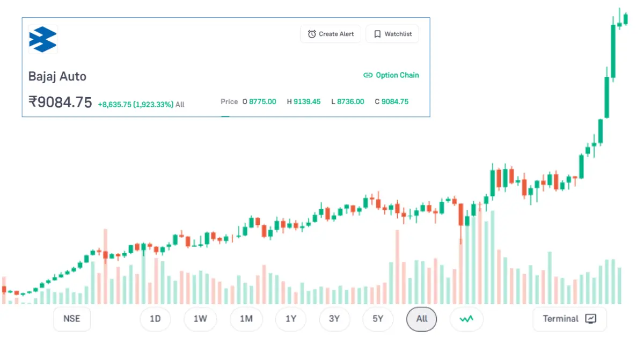Click the highlighted All timeframe button
The height and width of the screenshot is (338, 644).
(x=421, y=319)
